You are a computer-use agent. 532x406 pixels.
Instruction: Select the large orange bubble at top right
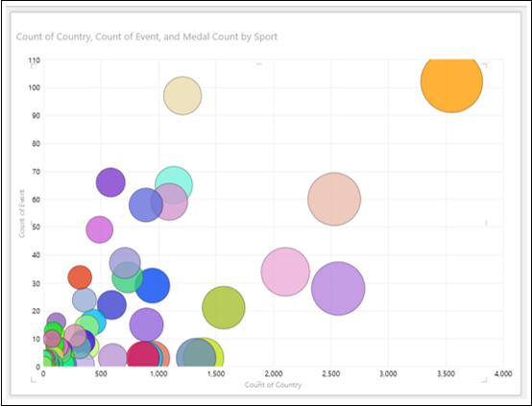coord(451,84)
